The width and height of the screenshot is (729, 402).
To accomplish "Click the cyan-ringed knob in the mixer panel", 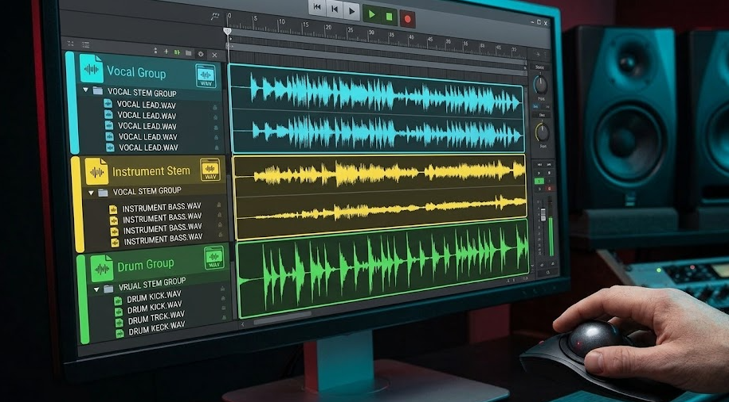I will point(540,85).
